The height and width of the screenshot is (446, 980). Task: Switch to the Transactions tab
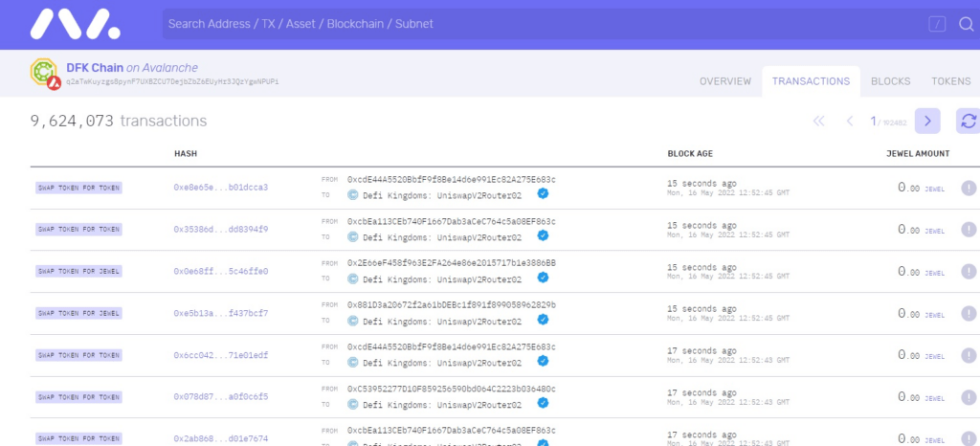811,81
